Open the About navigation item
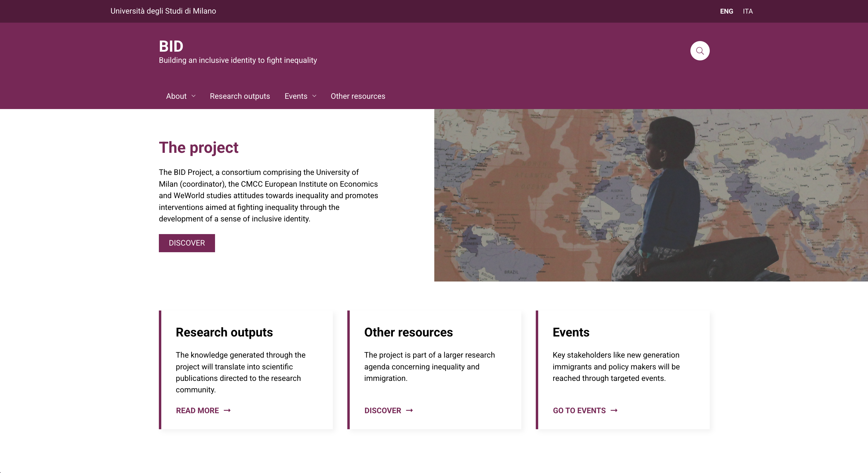 pyautogui.click(x=176, y=96)
